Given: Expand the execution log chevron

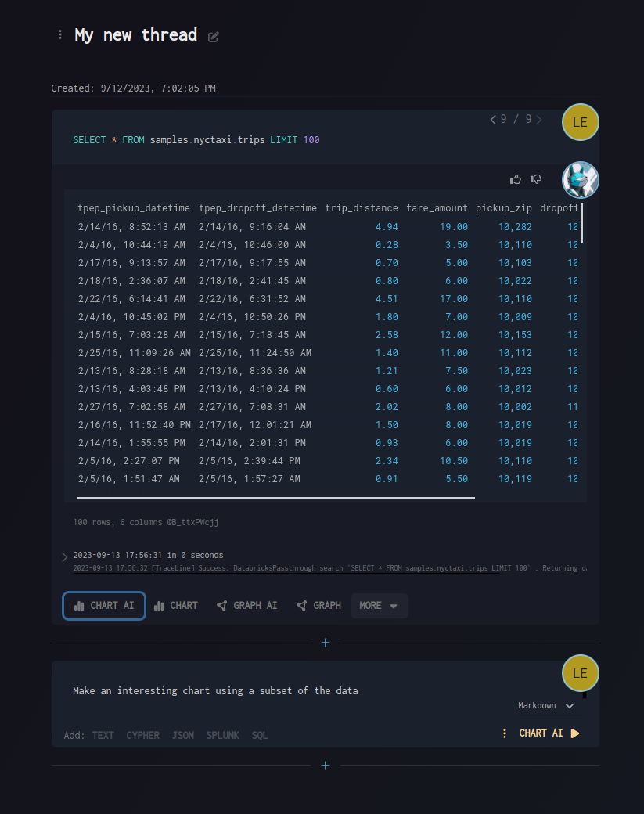Looking at the screenshot, I should coord(64,557).
